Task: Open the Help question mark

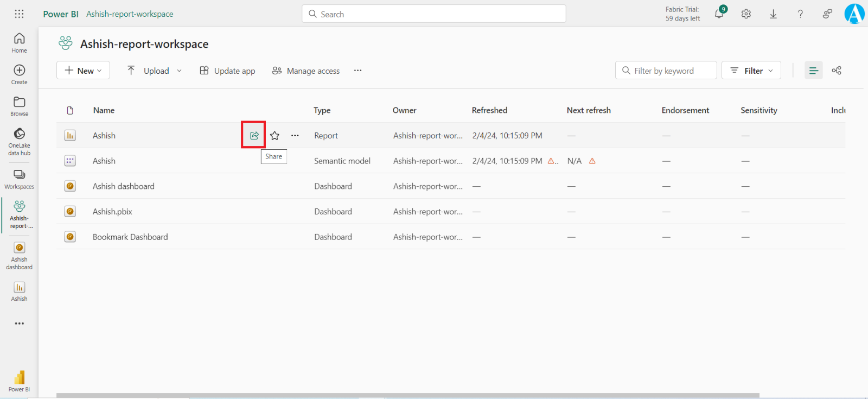Action: click(x=800, y=14)
